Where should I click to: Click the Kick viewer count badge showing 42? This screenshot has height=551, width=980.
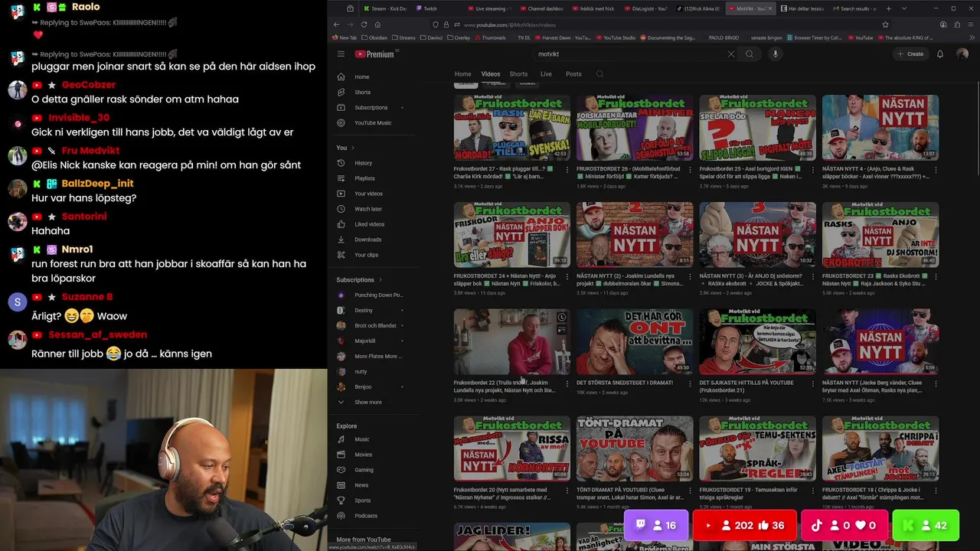pyautogui.click(x=926, y=526)
